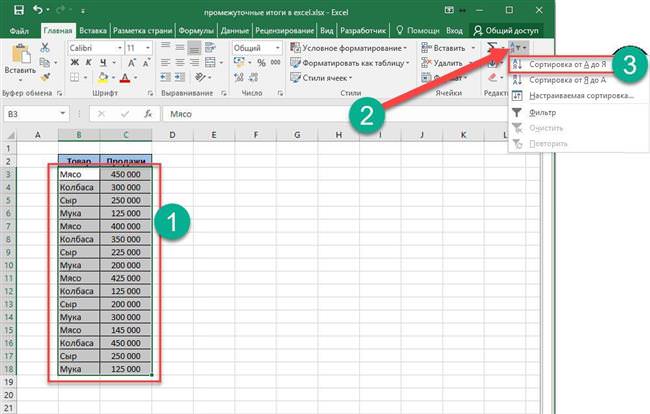Increase font size with the larger A icon

(132, 63)
